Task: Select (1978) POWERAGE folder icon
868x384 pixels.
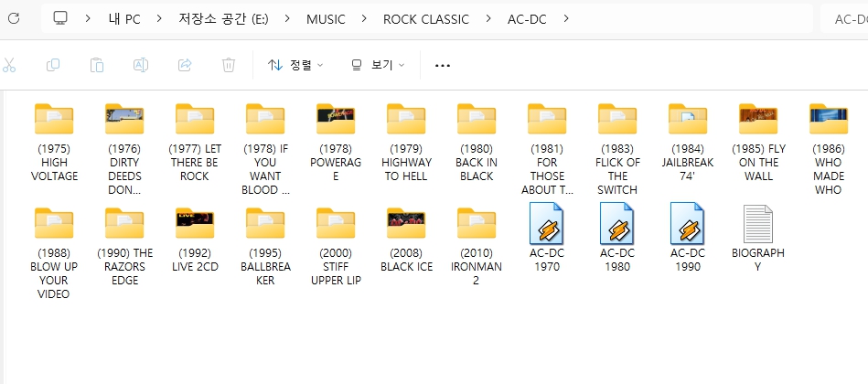Action: 336,119
